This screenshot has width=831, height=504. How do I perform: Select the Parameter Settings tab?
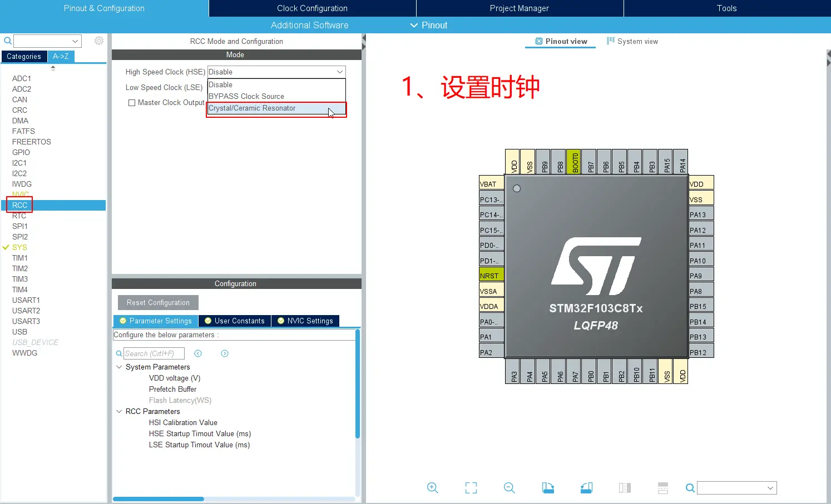(x=156, y=321)
